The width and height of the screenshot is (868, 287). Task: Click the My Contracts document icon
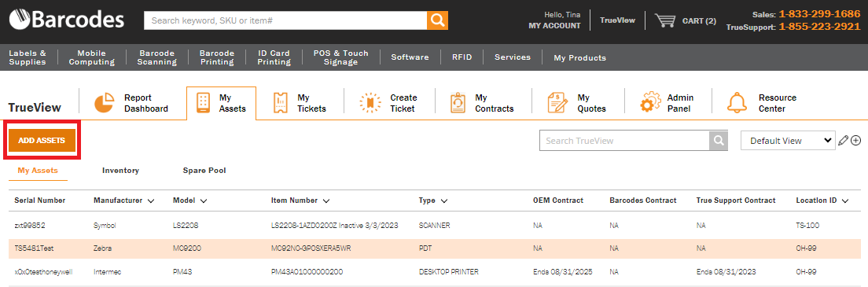pos(458,103)
